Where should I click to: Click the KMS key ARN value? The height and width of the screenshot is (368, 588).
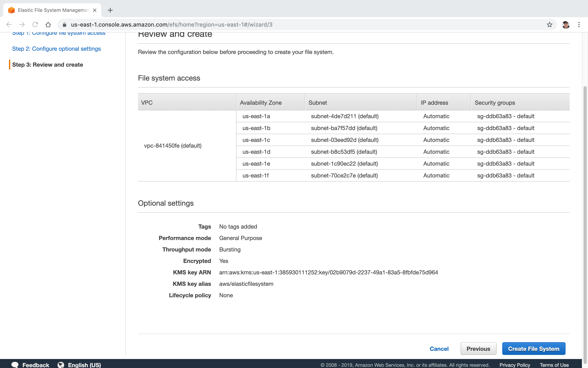(x=329, y=272)
